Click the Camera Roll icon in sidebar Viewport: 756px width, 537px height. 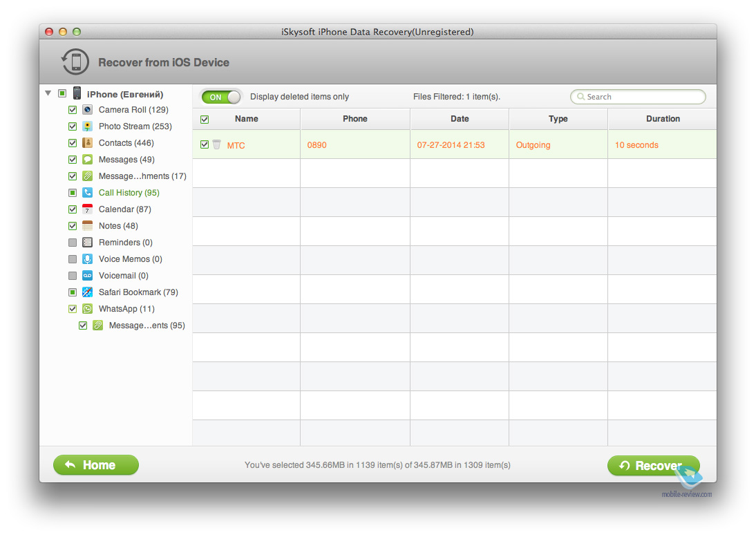pyautogui.click(x=88, y=110)
